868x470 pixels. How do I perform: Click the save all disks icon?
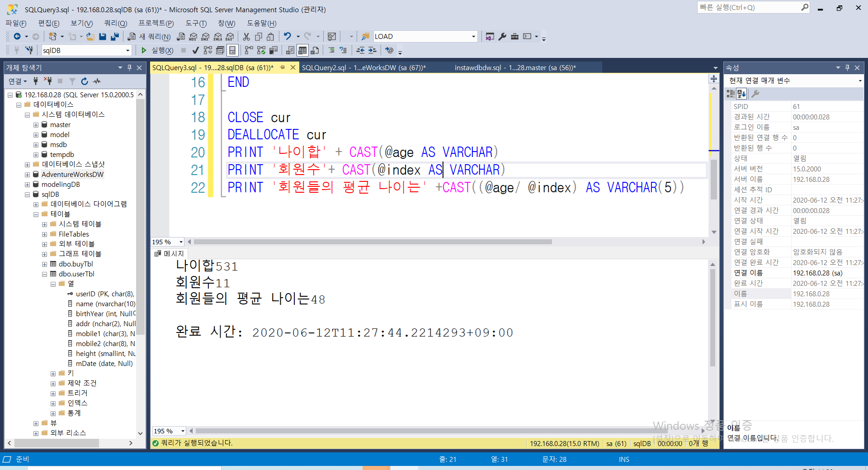pyautogui.click(x=115, y=37)
